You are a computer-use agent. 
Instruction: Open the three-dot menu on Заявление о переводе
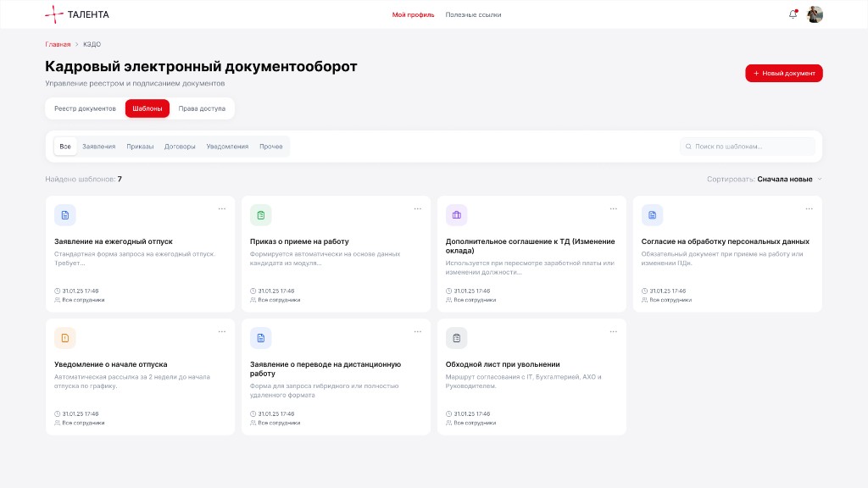click(x=418, y=331)
